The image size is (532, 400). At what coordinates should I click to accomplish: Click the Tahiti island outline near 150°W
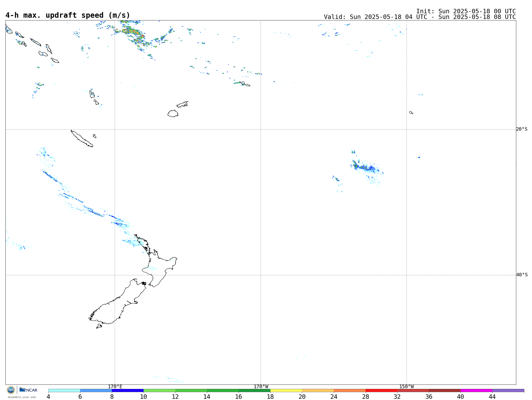pos(411,113)
